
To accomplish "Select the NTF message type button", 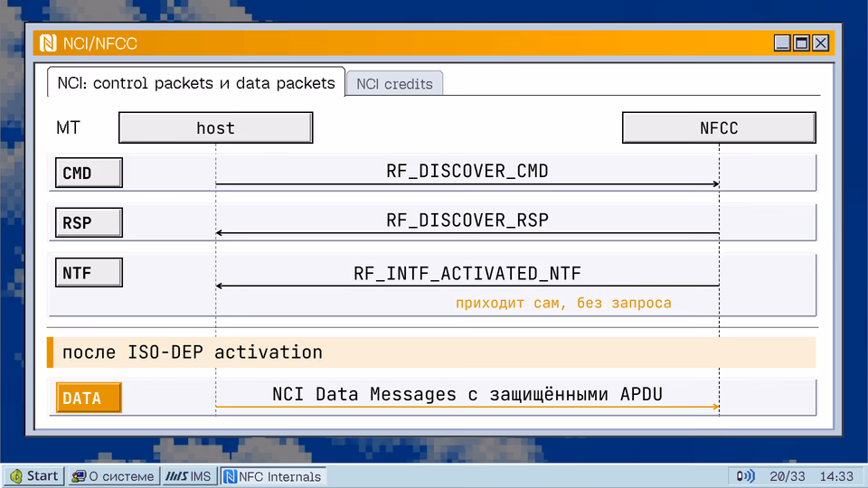I will click(89, 272).
